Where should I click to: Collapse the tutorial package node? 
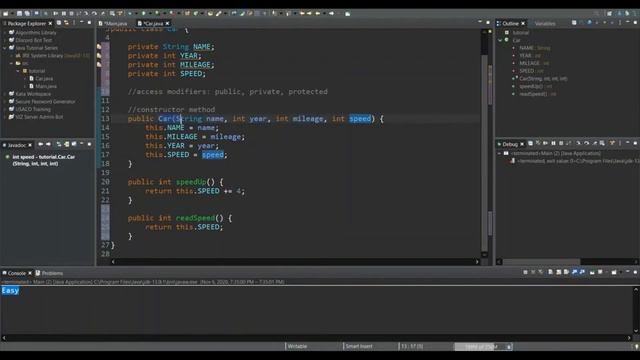pos(18,71)
